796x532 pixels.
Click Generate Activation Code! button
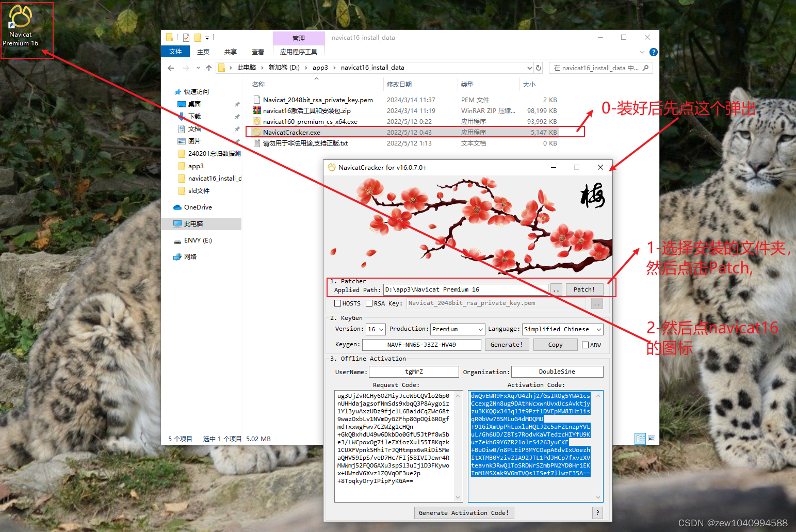click(464, 513)
